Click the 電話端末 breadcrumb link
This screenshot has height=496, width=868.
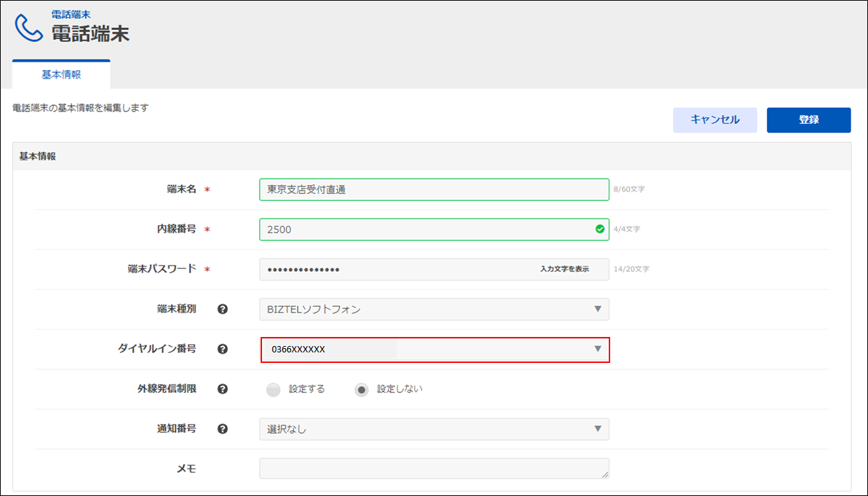point(71,14)
